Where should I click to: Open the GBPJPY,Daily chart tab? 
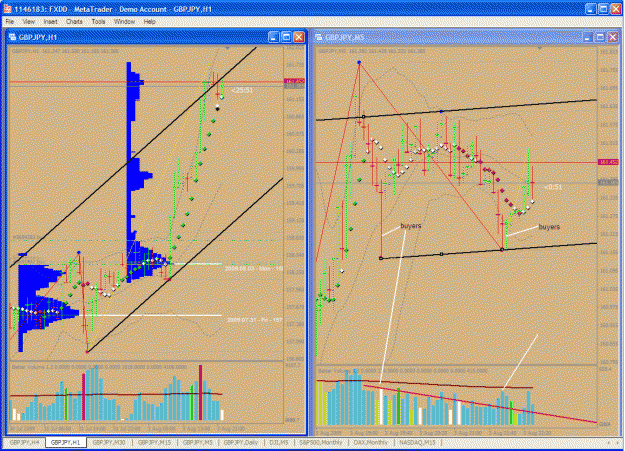(x=241, y=442)
